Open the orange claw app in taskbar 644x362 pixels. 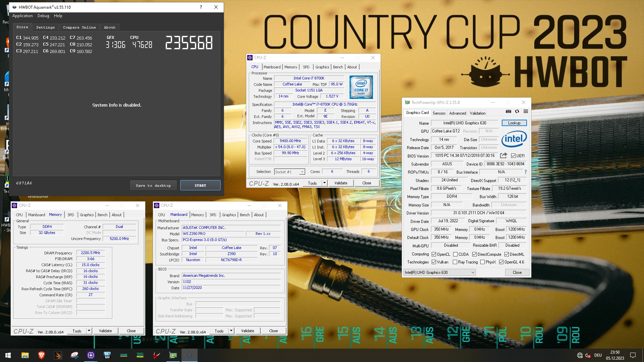click(x=58, y=355)
